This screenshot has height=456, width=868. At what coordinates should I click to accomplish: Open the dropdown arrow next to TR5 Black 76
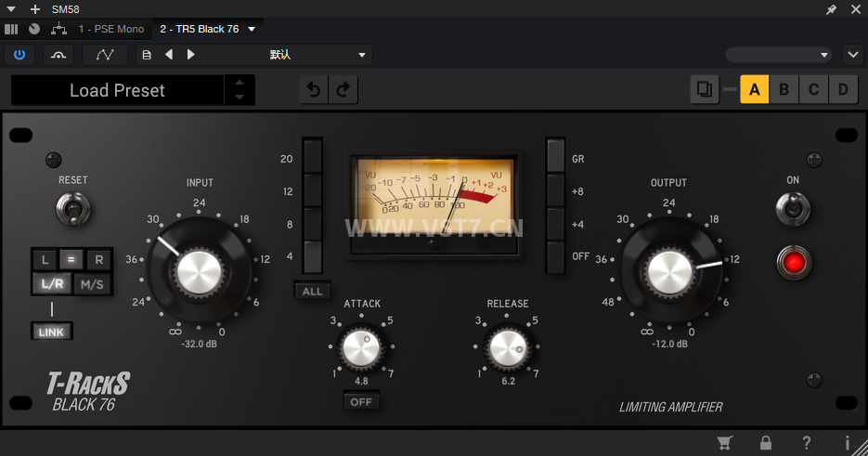pos(252,29)
